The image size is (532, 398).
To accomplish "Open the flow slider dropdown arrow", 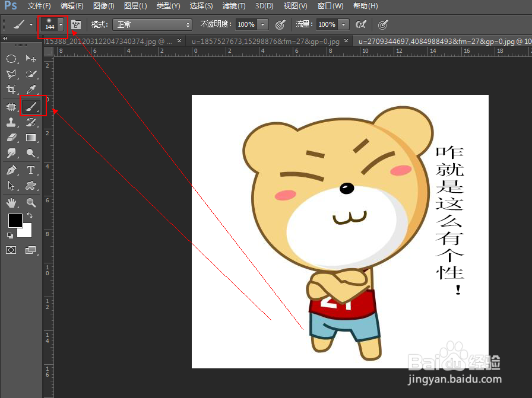I will coord(344,24).
